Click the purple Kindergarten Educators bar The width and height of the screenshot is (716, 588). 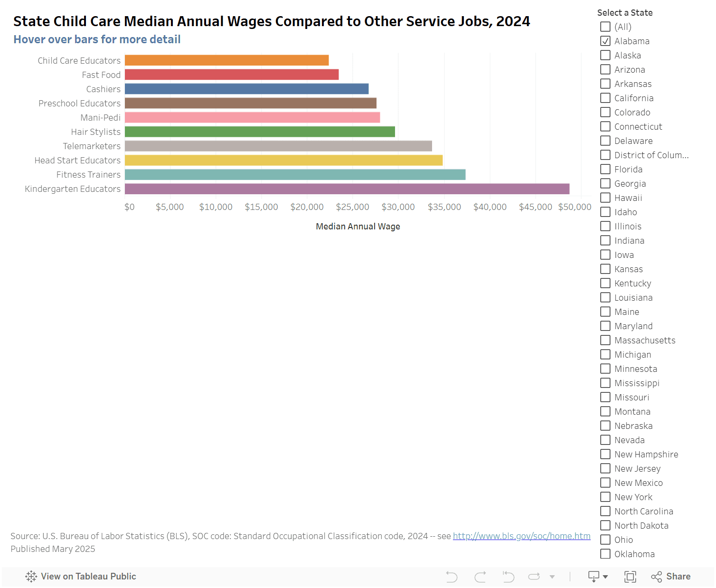347,189
